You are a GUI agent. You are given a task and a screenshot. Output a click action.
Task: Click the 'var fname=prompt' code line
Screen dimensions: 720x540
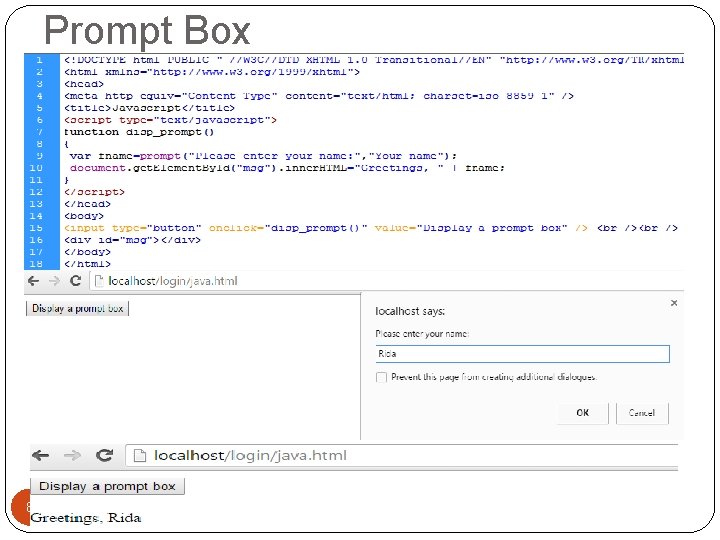[x=264, y=156]
